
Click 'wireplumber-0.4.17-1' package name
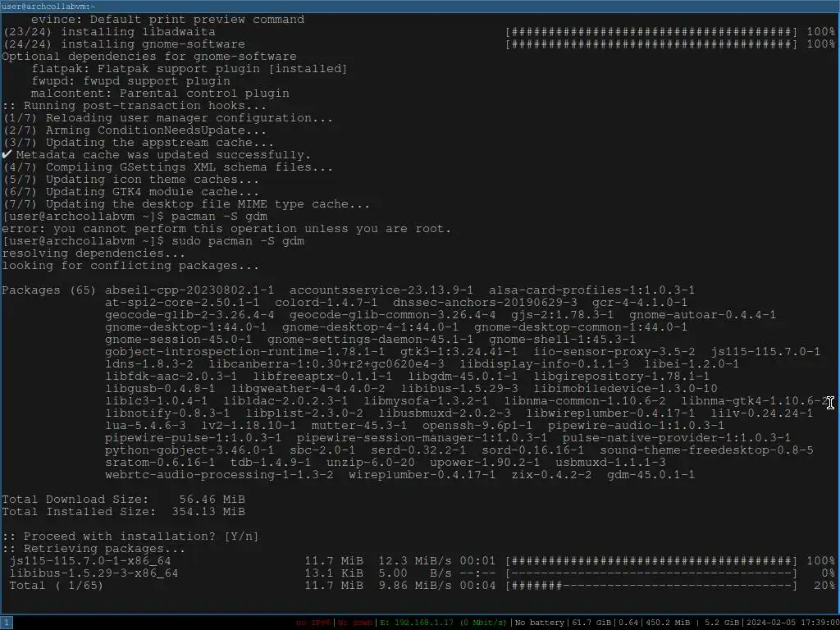pyautogui.click(x=422, y=475)
